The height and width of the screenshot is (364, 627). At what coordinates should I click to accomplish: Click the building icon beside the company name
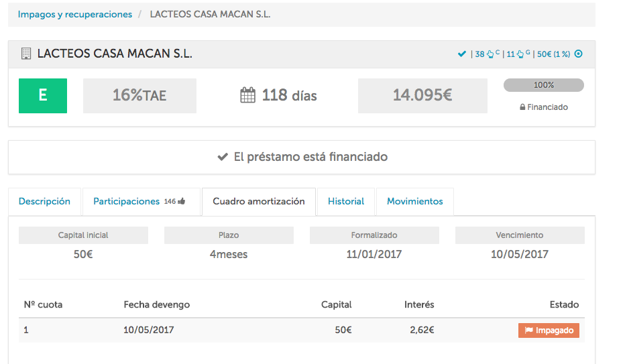(26, 54)
